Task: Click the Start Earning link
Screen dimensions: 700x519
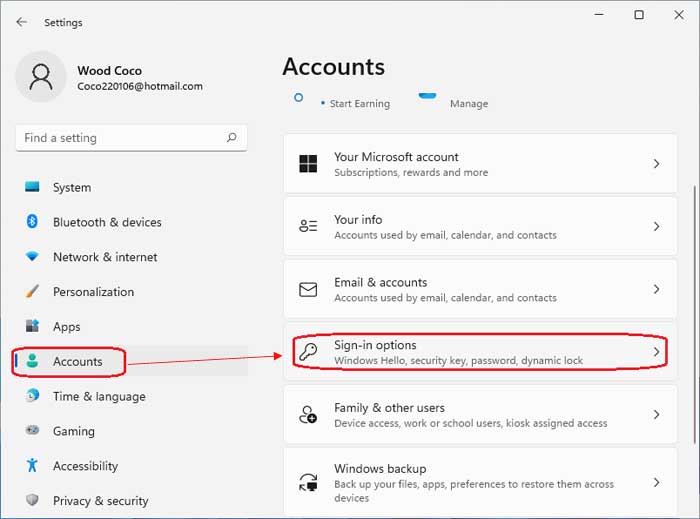Action: tap(359, 104)
